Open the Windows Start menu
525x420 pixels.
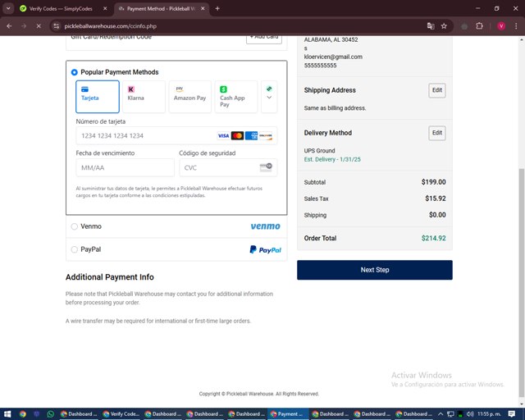coord(7,414)
